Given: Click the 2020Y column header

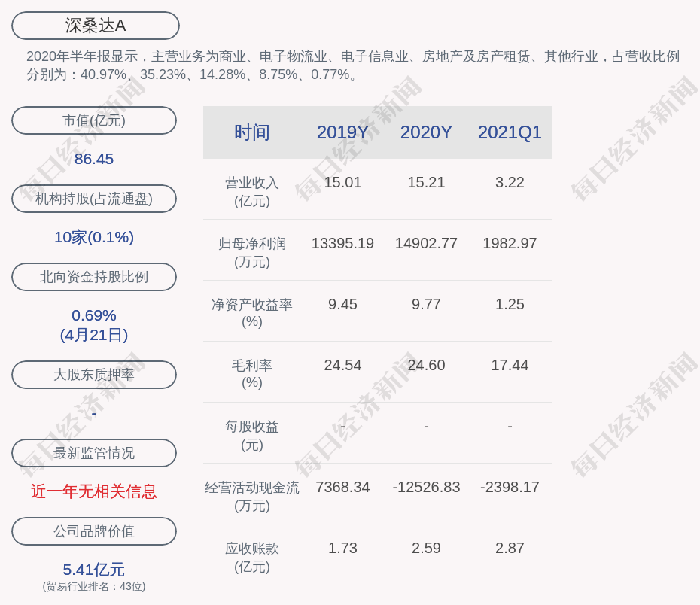Looking at the screenshot, I should pyautogui.click(x=426, y=132).
